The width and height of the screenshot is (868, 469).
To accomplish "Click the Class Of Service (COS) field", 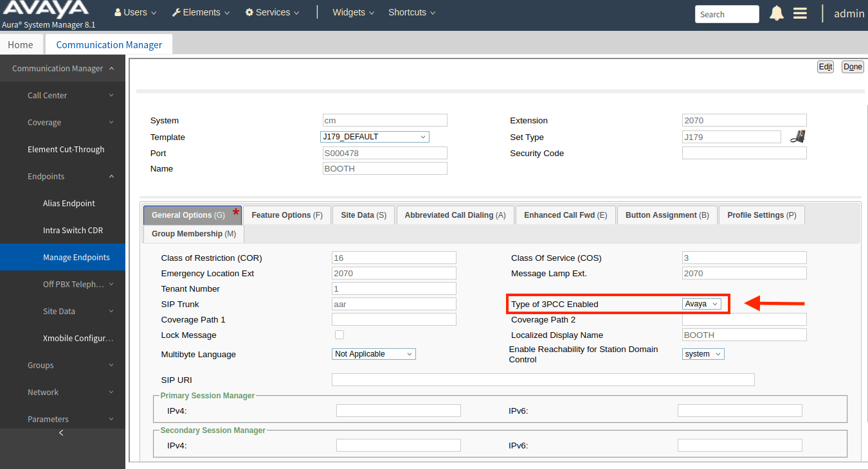I will [744, 258].
